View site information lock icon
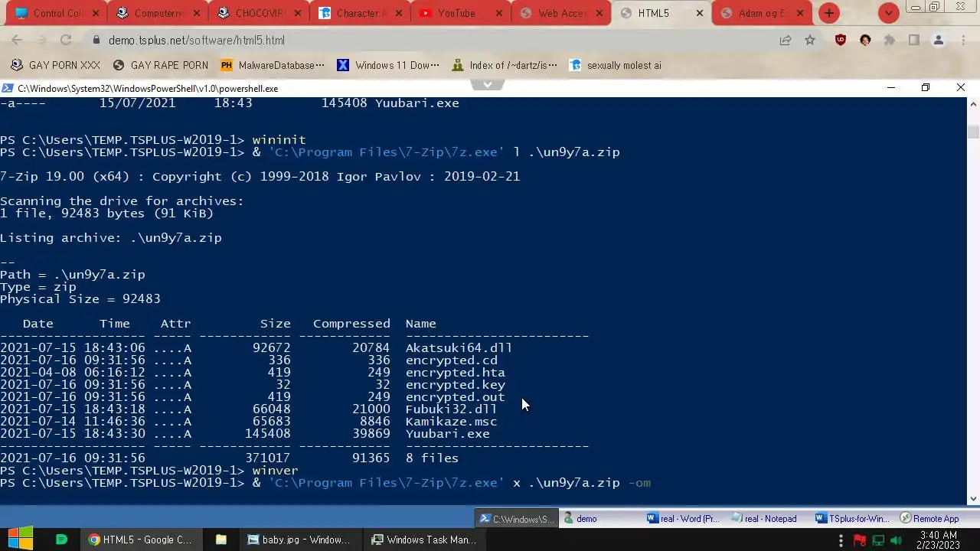Viewport: 980px width, 551px height. [96, 41]
